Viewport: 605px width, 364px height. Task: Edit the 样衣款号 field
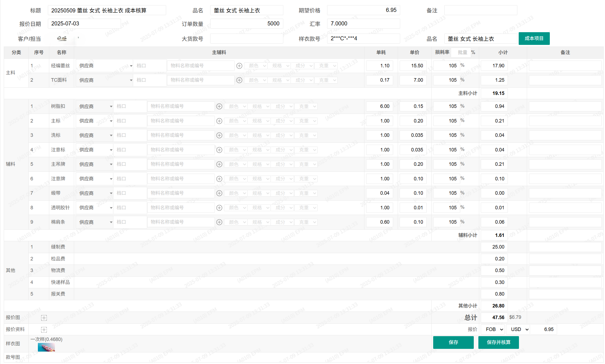click(x=363, y=38)
